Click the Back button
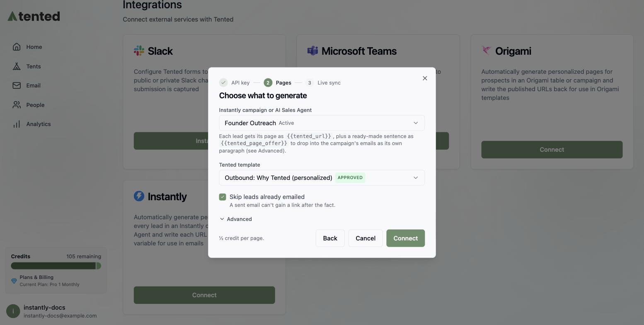Image resolution: width=644 pixels, height=325 pixels. [x=330, y=238]
